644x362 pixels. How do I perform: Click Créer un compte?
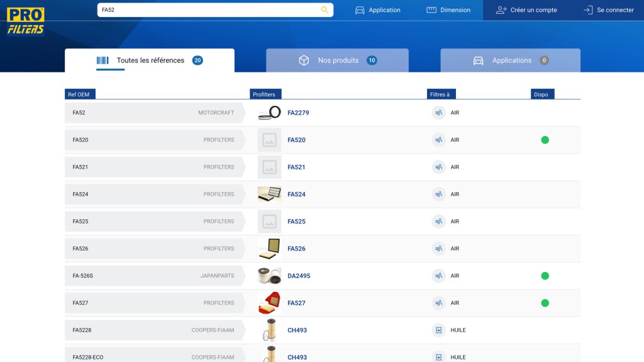pos(526,10)
